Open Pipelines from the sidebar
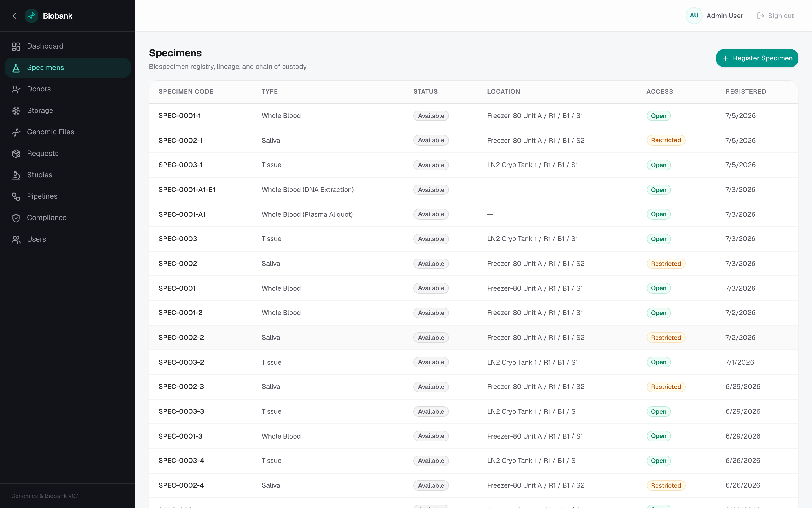 coord(67,196)
